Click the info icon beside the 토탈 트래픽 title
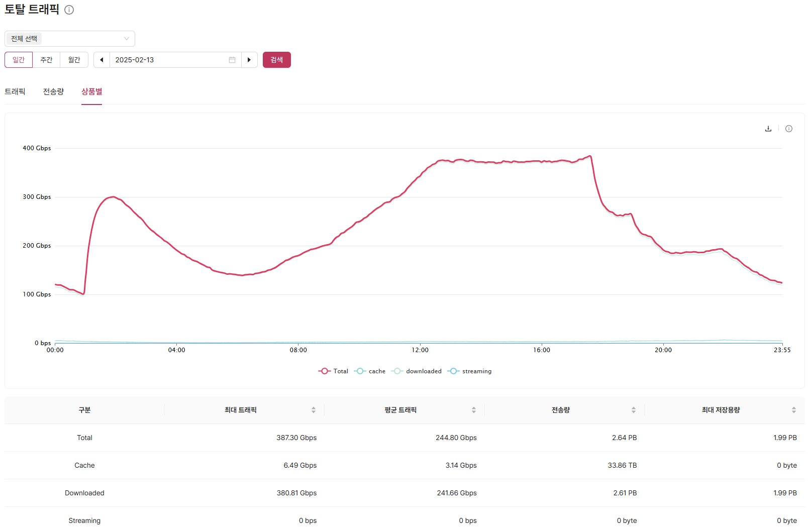The width and height of the screenshot is (809, 532). click(69, 10)
